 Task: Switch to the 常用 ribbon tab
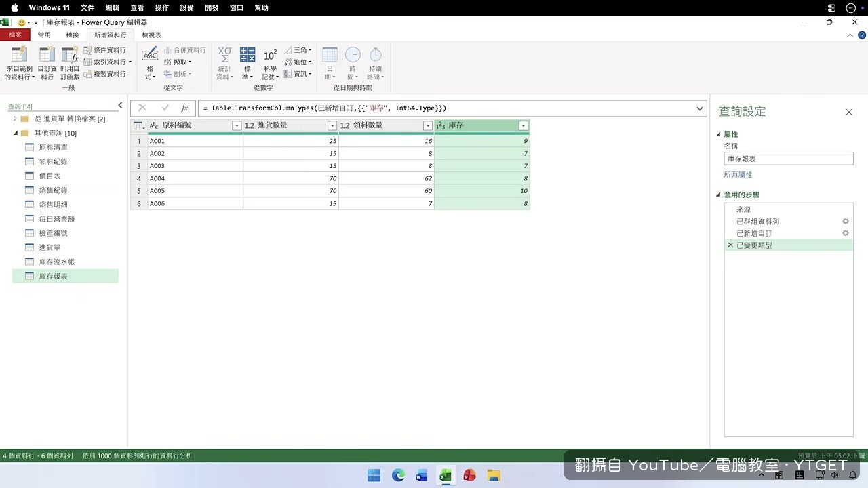point(44,35)
